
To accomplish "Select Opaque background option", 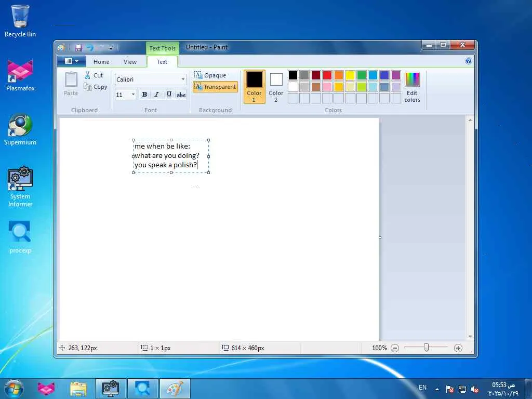I will (x=210, y=75).
